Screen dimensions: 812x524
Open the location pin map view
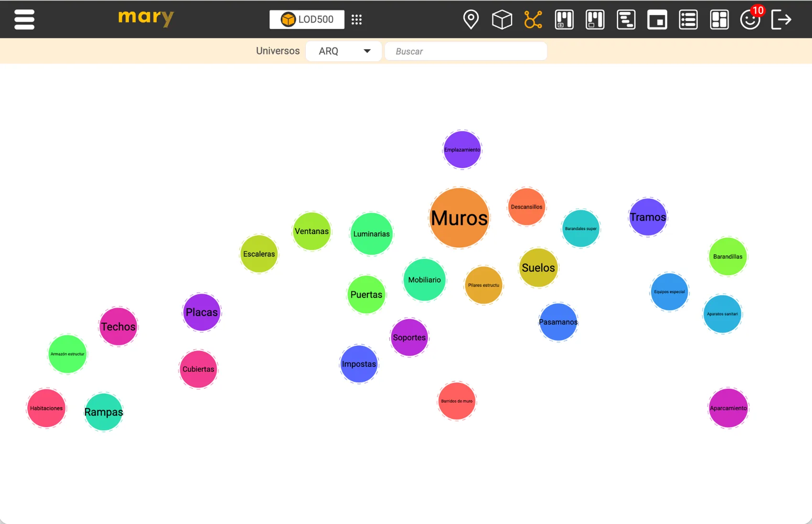pos(471,20)
